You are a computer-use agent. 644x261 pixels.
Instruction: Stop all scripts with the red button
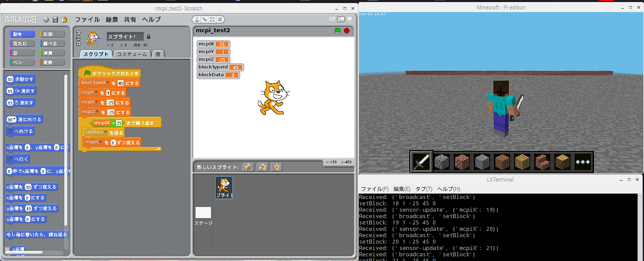pyautogui.click(x=347, y=31)
